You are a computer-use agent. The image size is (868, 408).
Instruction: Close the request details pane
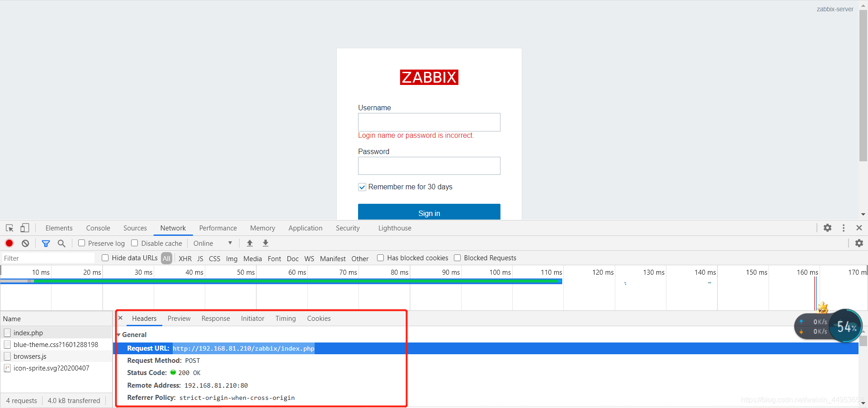pos(120,318)
